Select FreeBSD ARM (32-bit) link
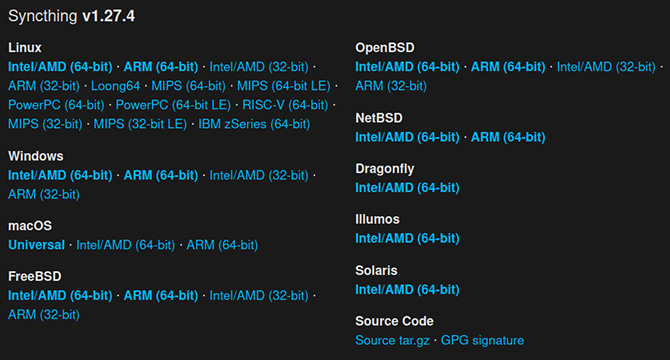The width and height of the screenshot is (670, 360). click(44, 315)
